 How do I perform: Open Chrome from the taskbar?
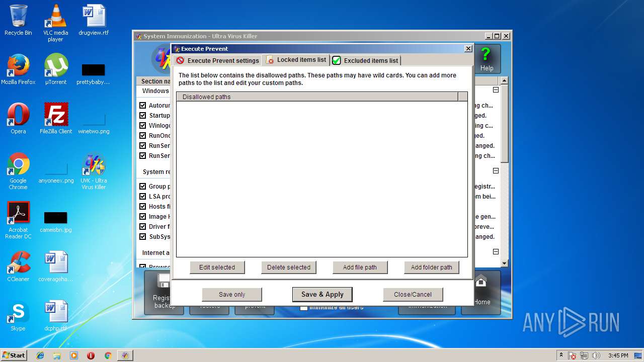tap(108, 355)
